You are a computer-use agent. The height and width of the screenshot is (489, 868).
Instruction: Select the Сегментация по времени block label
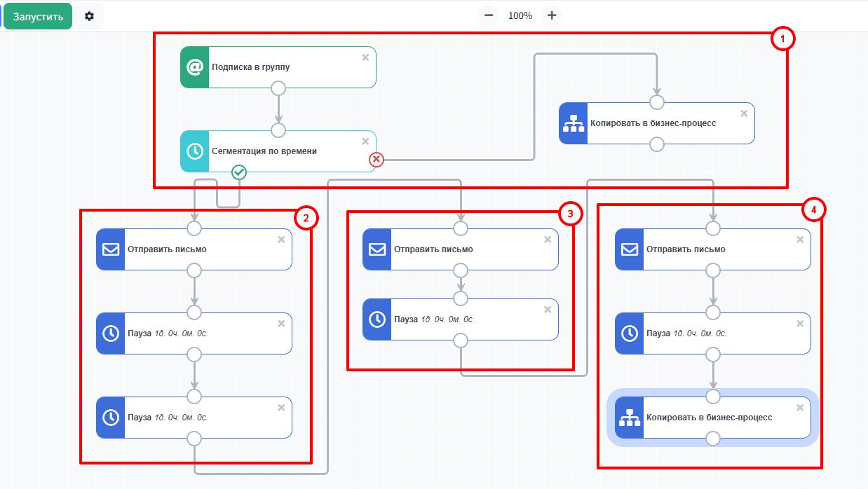click(264, 151)
